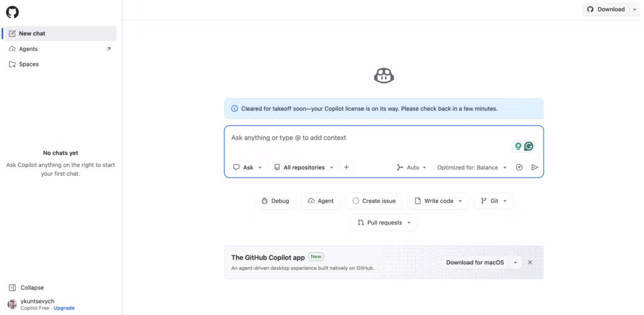Click the New badge on app banner
The image size is (644, 315).
point(316,257)
